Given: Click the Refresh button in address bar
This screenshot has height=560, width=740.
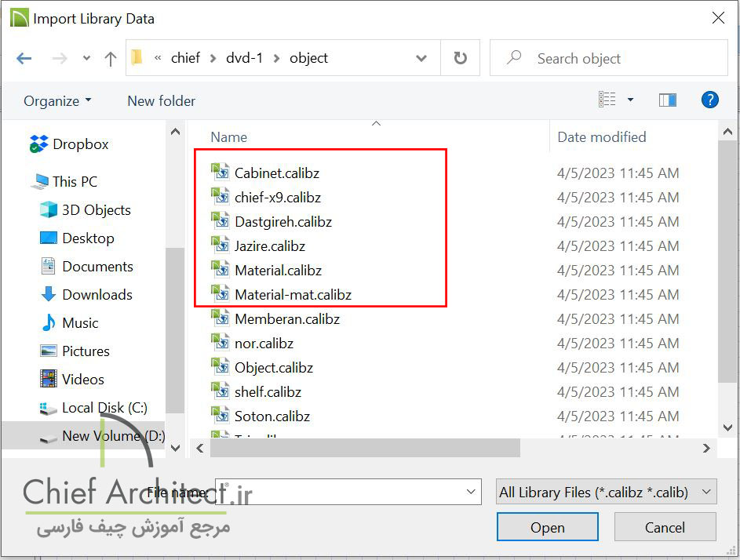Looking at the screenshot, I should tap(461, 58).
